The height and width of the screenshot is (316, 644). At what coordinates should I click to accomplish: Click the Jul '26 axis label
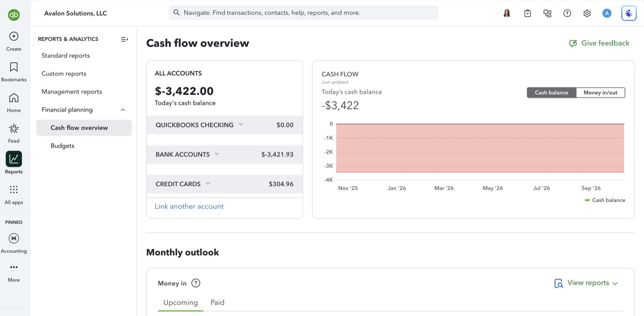tap(541, 188)
